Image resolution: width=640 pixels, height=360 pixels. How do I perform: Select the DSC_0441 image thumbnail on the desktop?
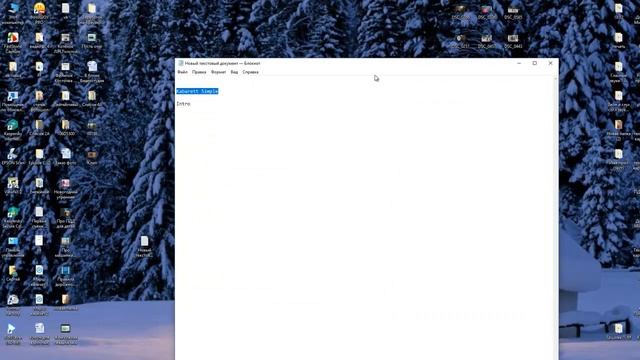point(513,41)
